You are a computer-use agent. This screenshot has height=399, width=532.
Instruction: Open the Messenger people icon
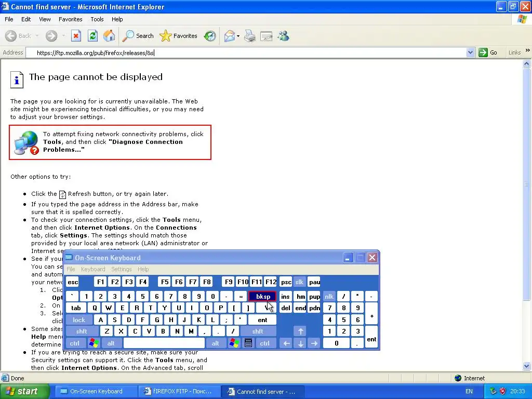(283, 36)
